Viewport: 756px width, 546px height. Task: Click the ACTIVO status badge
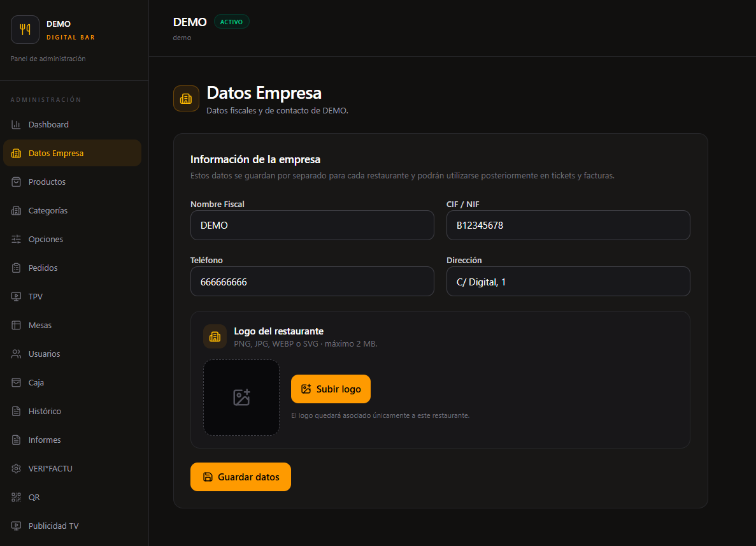click(x=231, y=22)
